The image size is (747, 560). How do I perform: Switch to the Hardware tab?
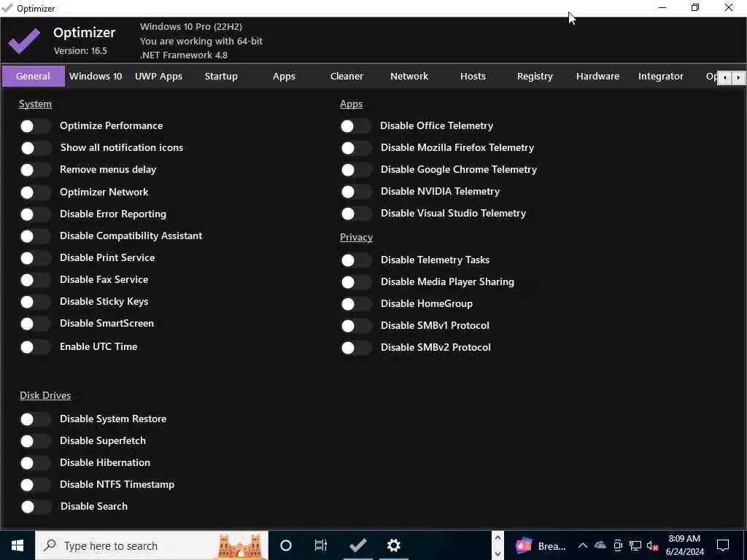click(598, 76)
